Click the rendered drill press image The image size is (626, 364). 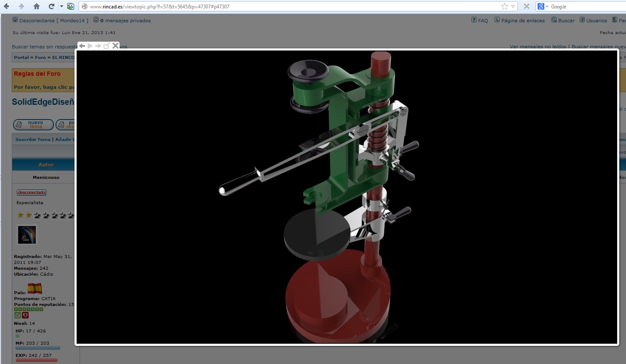point(347,197)
